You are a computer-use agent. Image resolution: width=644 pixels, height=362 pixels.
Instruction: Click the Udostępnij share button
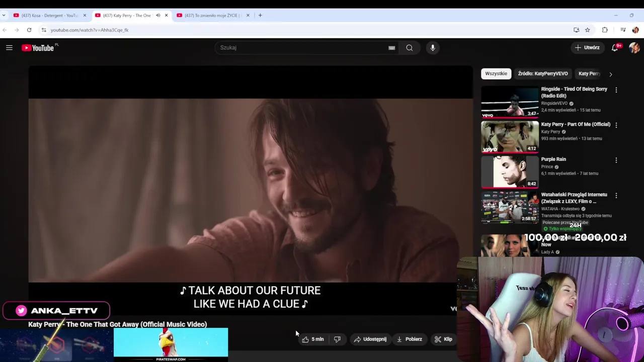(x=370, y=339)
